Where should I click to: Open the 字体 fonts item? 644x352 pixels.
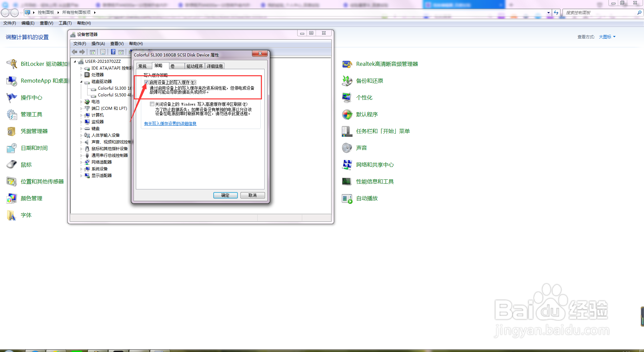[19, 215]
